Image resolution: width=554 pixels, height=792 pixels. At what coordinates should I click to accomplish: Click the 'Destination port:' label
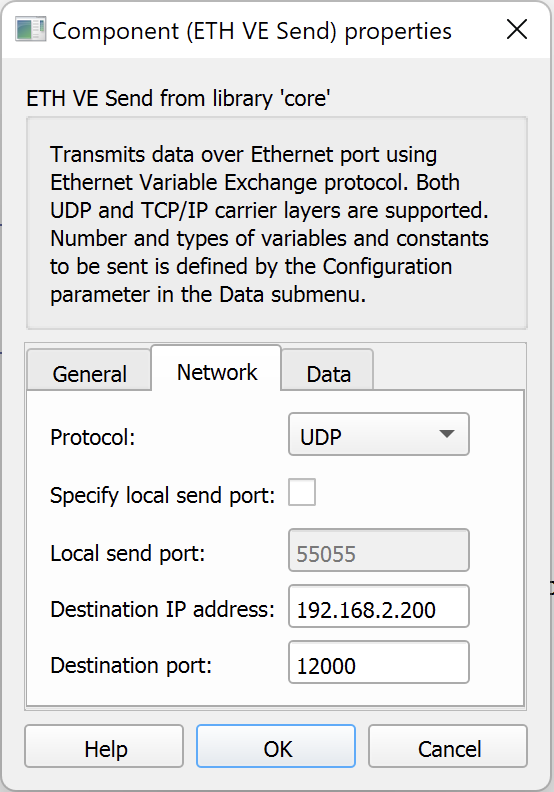click(131, 666)
